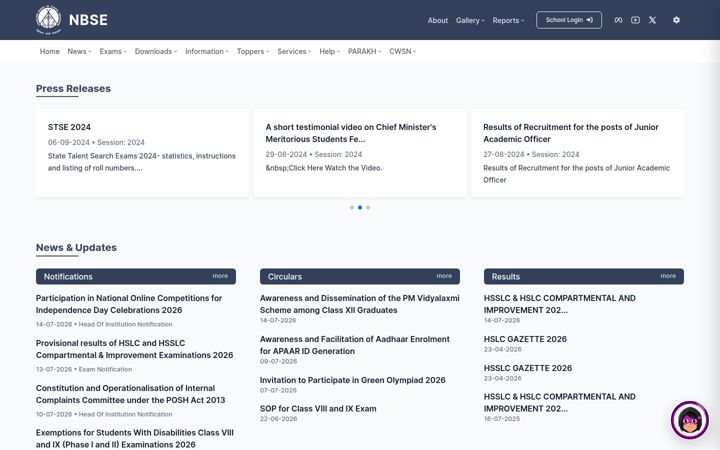This screenshot has width=720, height=450.
Task: Expand the CWSN menu
Action: pos(403,51)
